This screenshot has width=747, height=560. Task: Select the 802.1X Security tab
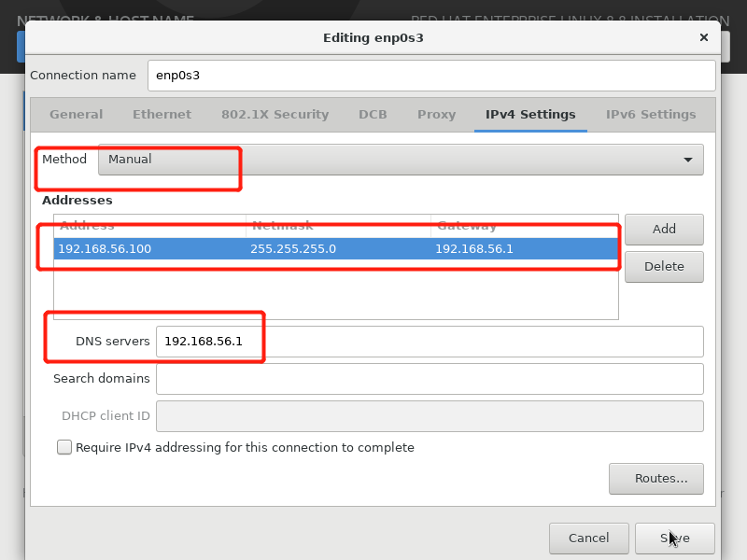pyautogui.click(x=275, y=114)
